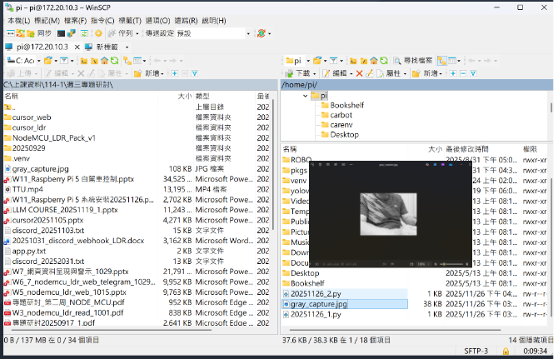The height and width of the screenshot is (360, 554).
Task: Click the local panel parent directory icon
Action: pyautogui.click(x=84, y=61)
